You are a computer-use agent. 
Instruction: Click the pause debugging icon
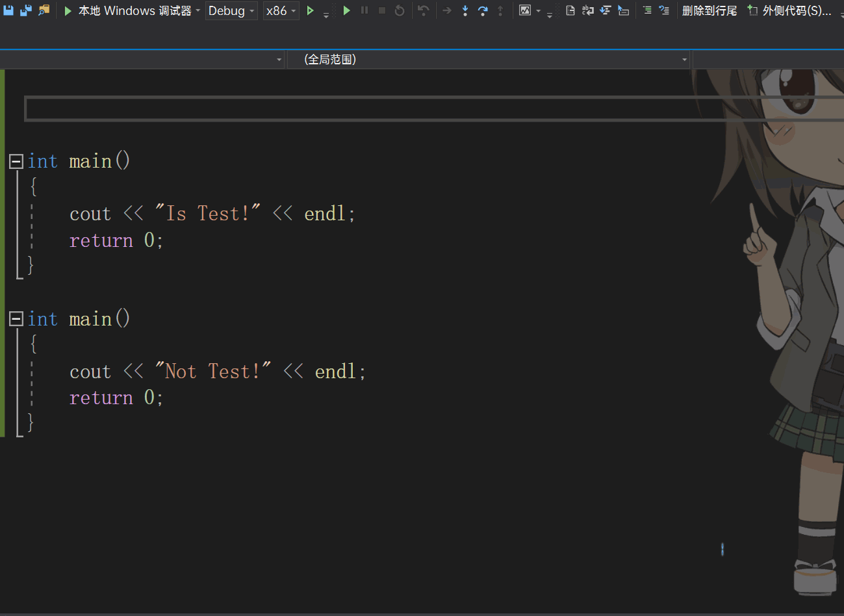tap(364, 10)
